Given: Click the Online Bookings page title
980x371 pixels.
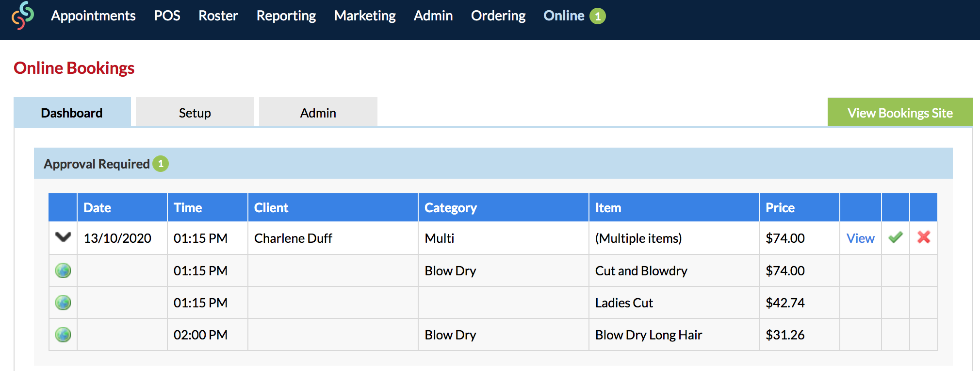Looking at the screenshot, I should click(74, 68).
